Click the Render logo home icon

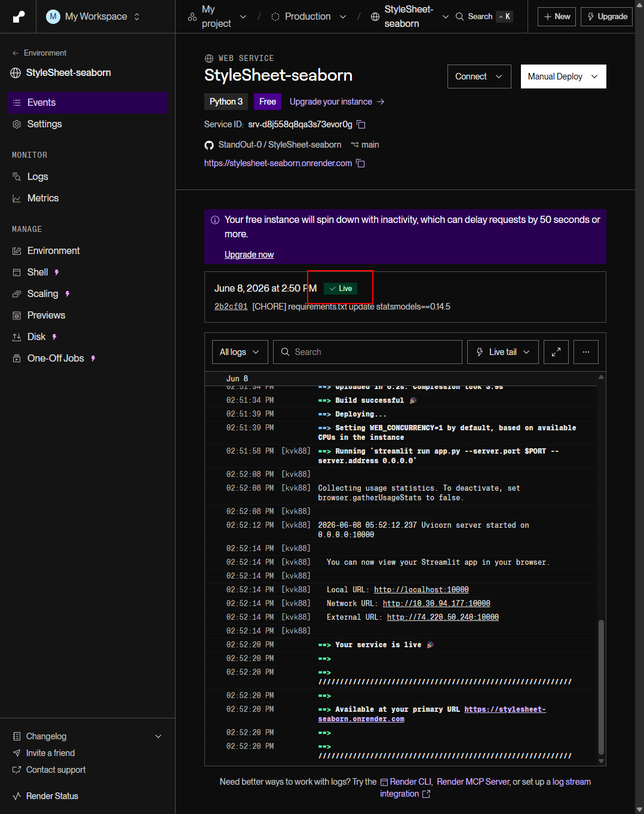(x=19, y=17)
